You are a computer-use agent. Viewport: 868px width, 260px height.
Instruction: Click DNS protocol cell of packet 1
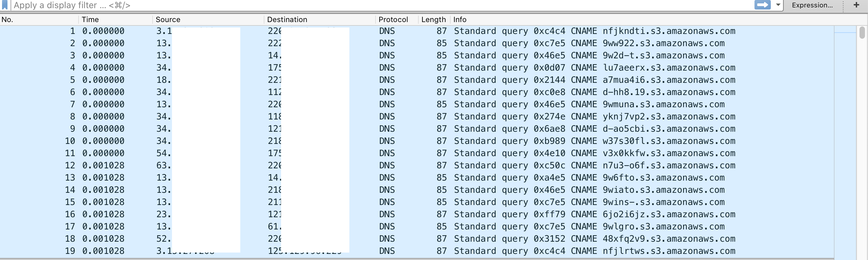[x=387, y=31]
